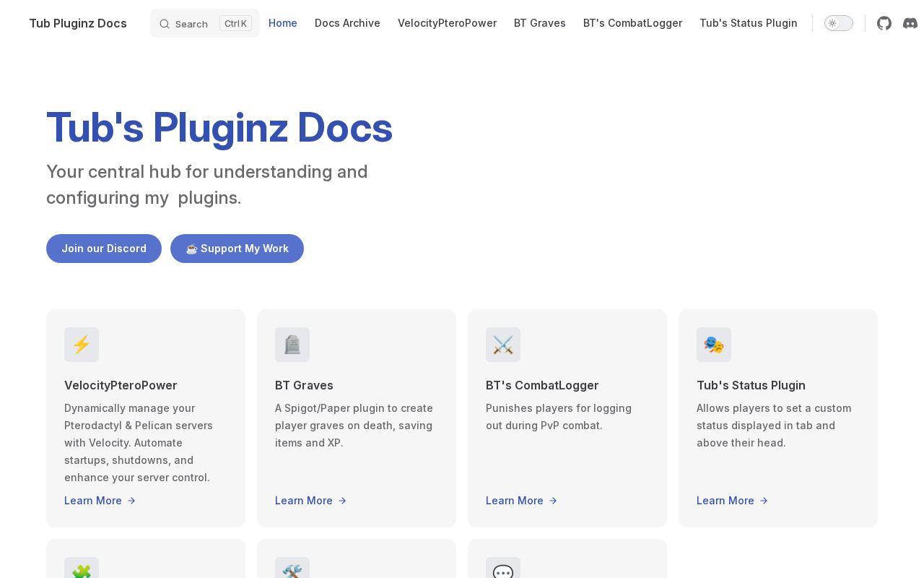
Task: Click the Join our Discord button
Action: pos(104,249)
